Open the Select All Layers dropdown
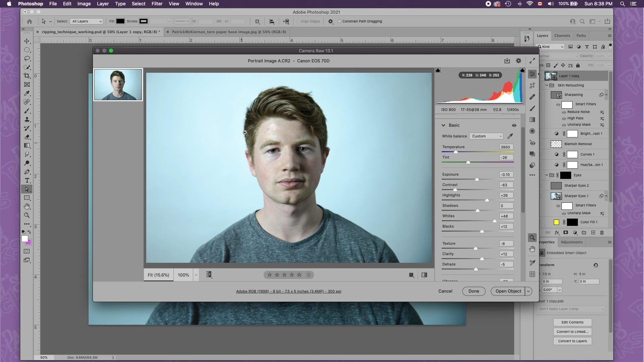This screenshot has width=644, height=362. (87, 21)
